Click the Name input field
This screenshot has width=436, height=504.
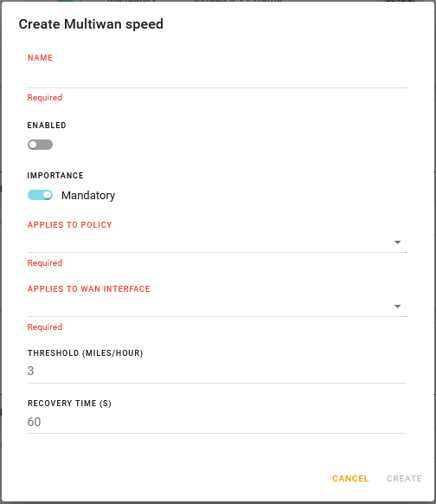(x=217, y=79)
